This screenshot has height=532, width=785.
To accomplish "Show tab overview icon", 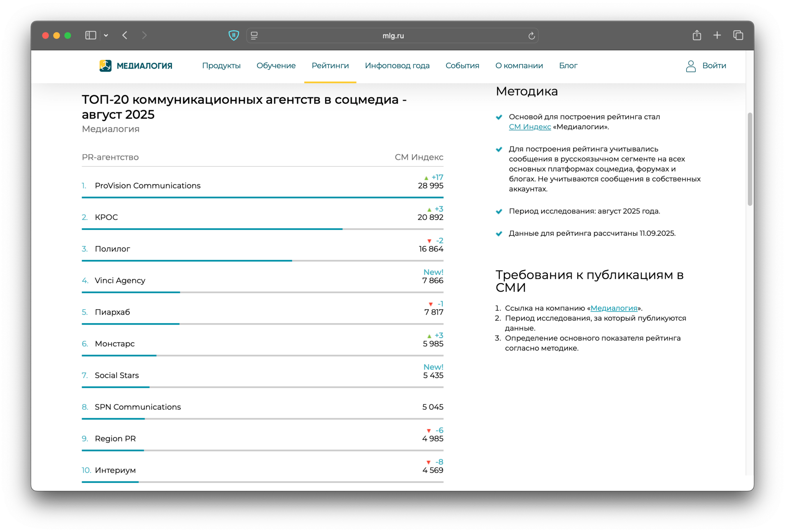I will click(738, 36).
